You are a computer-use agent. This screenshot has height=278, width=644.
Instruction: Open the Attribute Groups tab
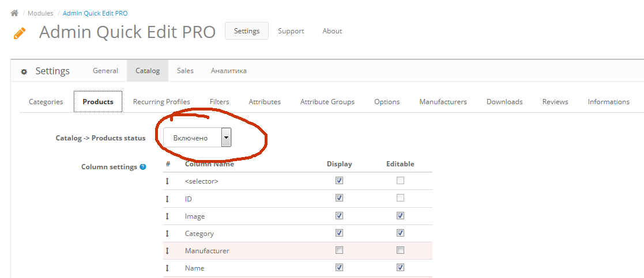327,102
